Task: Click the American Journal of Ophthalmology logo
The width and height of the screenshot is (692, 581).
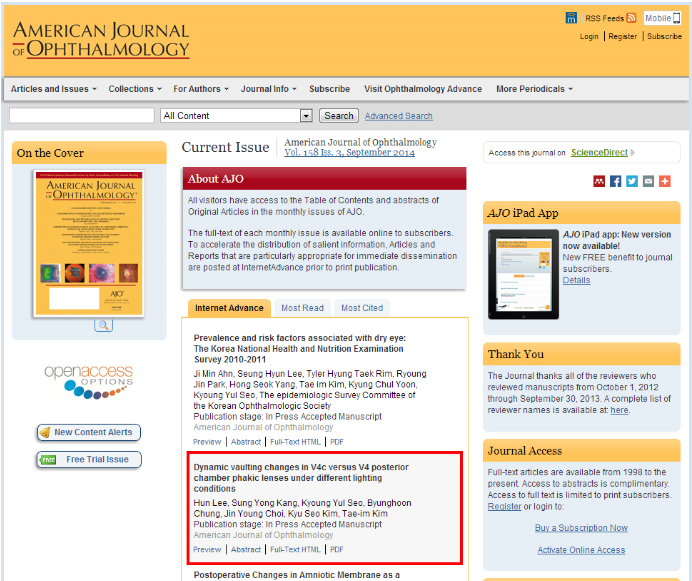Action: [101, 40]
